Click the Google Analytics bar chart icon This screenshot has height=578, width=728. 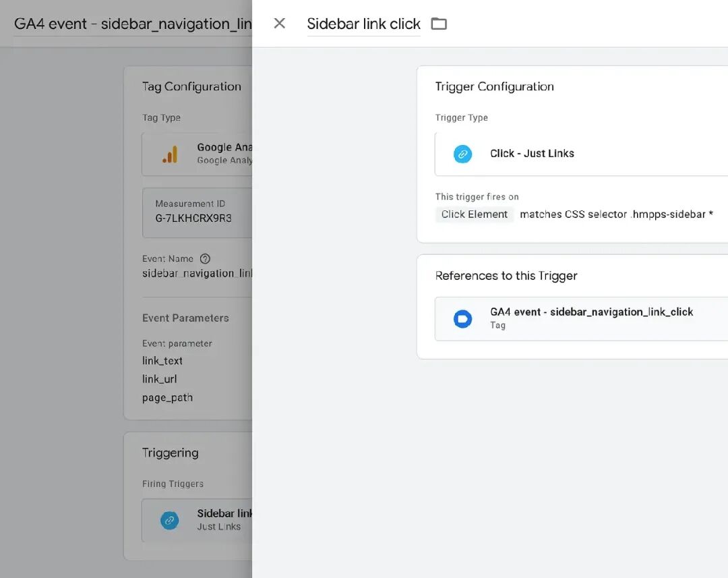pos(170,154)
